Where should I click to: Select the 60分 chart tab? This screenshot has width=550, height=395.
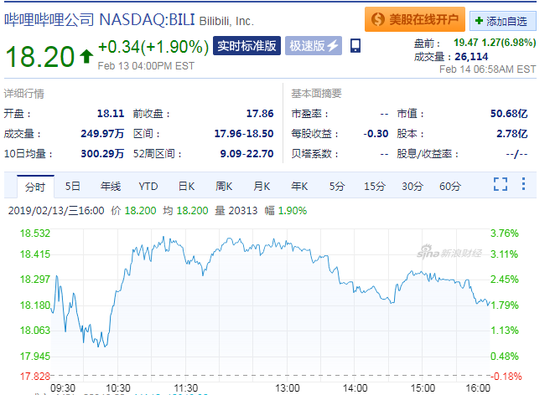click(x=450, y=186)
